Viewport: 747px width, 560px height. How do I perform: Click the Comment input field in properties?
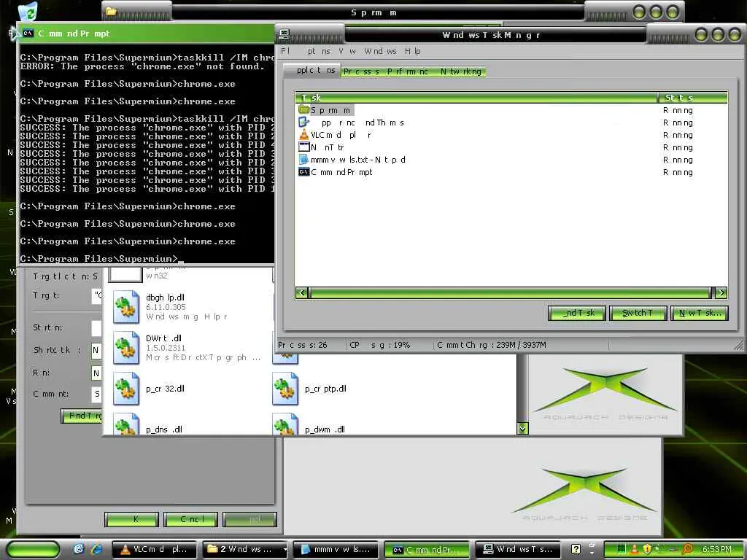coord(97,394)
